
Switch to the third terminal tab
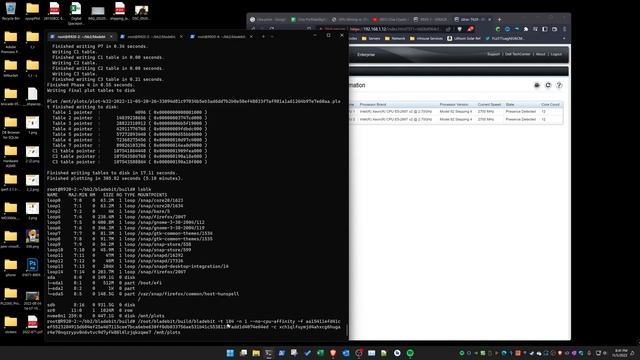tap(221, 36)
